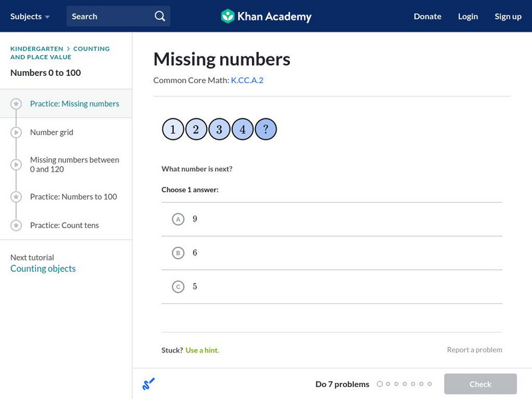Select answer choice C, 5
Viewport: 532px width, 399px height.
(178, 287)
